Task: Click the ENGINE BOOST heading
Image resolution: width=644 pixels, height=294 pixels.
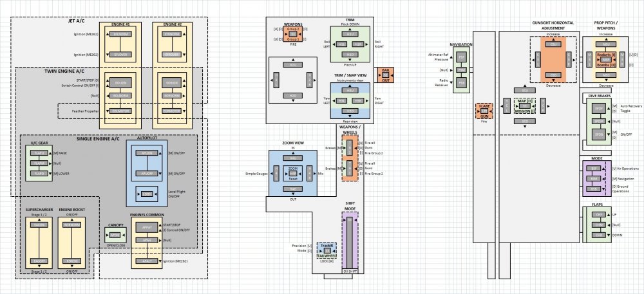Action: 71,210
